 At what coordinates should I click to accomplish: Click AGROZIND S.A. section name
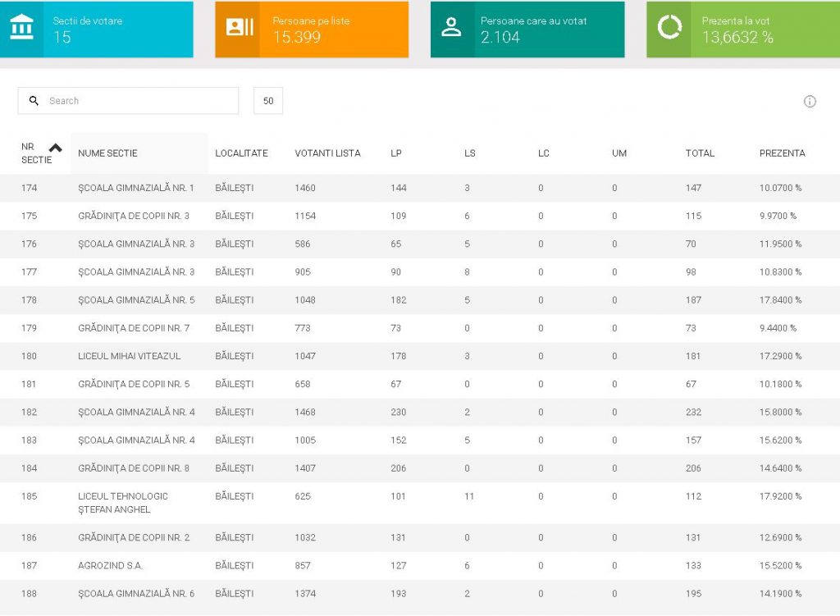tap(111, 566)
